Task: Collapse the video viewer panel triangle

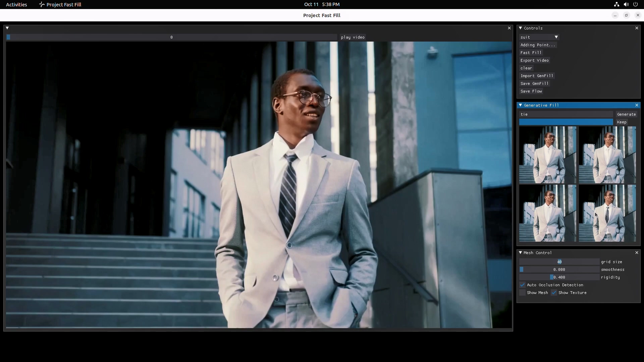Action: tap(7, 28)
